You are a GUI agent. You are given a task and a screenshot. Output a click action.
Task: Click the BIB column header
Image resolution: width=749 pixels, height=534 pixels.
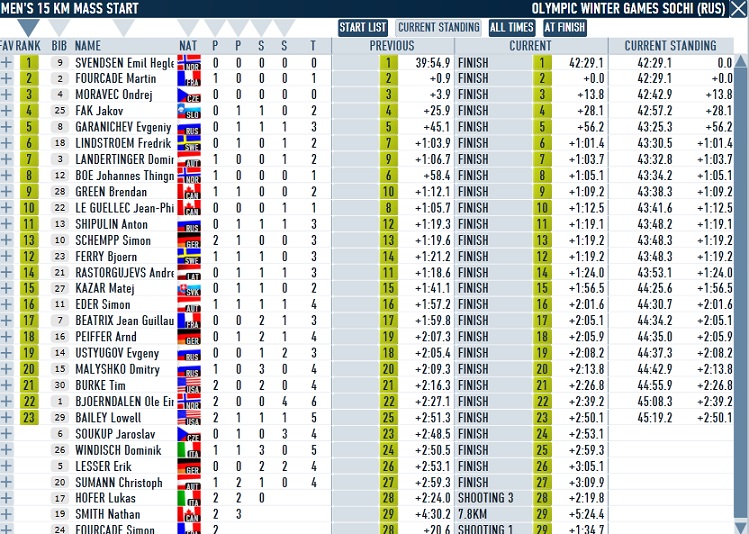click(59, 46)
